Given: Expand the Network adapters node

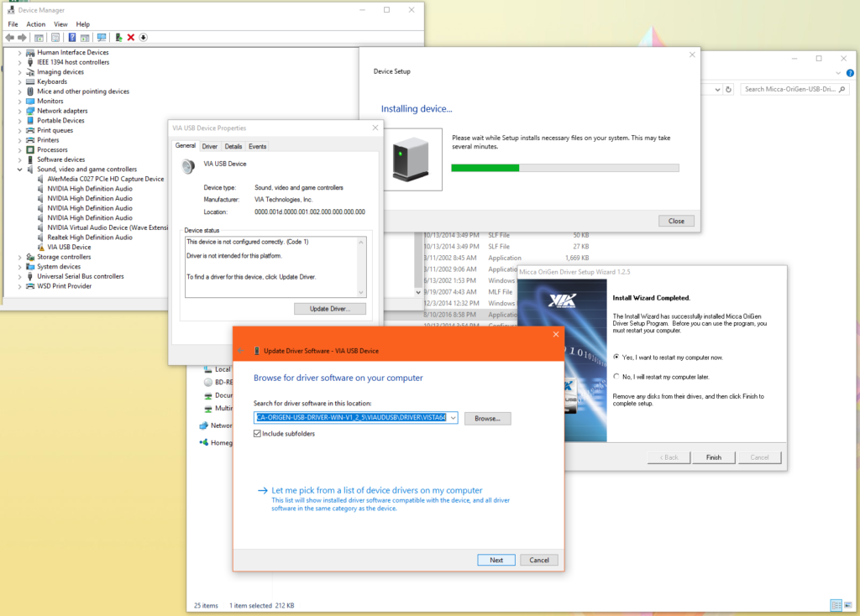Looking at the screenshot, I should pos(20,112).
